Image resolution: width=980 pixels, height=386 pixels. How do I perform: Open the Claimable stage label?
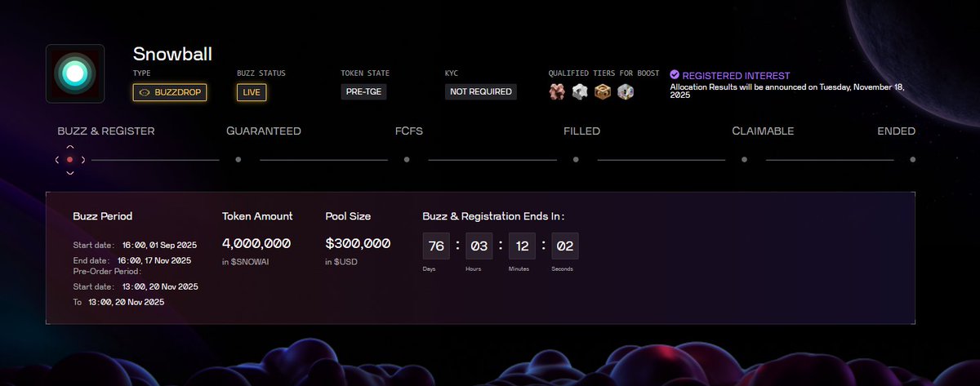pos(763,131)
